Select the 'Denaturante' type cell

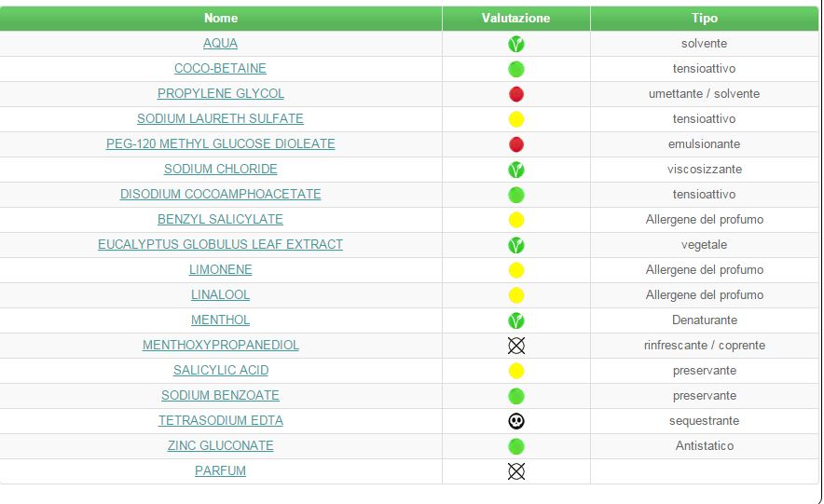[x=704, y=320]
